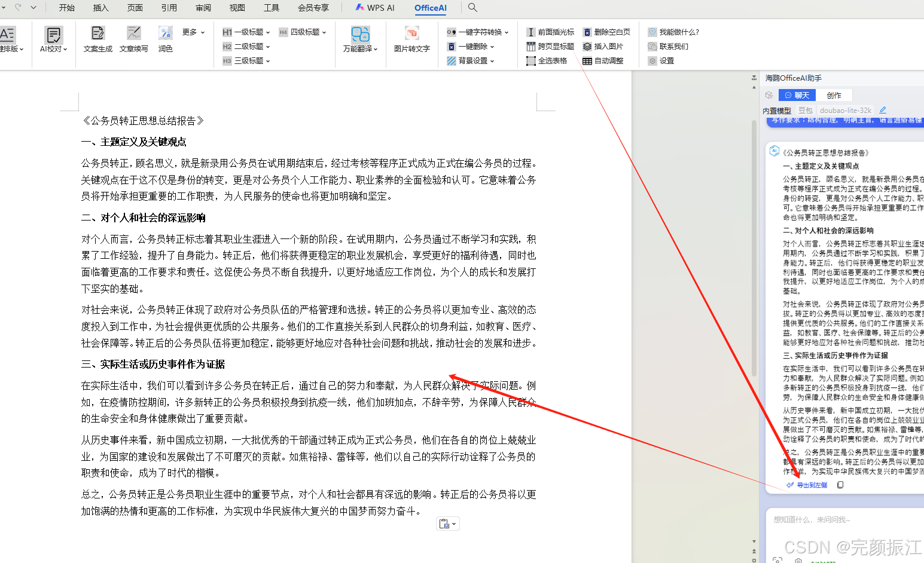Expand the 一键删除 dropdown
The width and height of the screenshot is (924, 563).
(x=471, y=47)
